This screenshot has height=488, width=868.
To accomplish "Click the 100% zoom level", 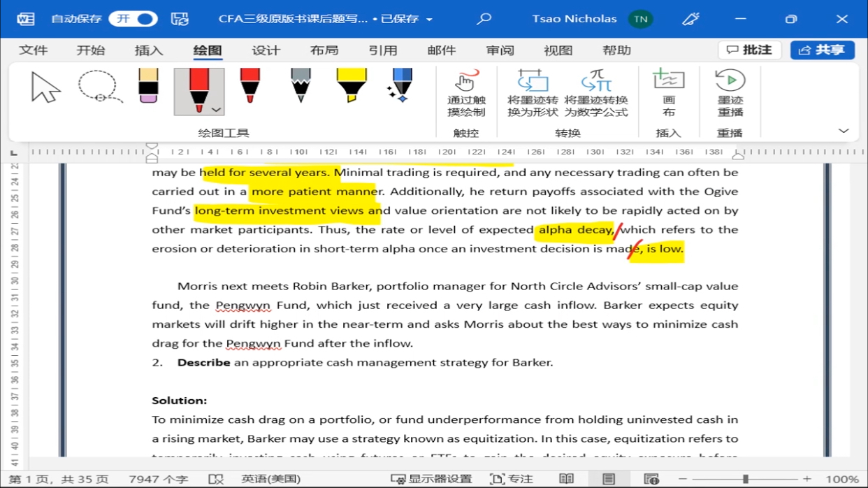I will 842,479.
